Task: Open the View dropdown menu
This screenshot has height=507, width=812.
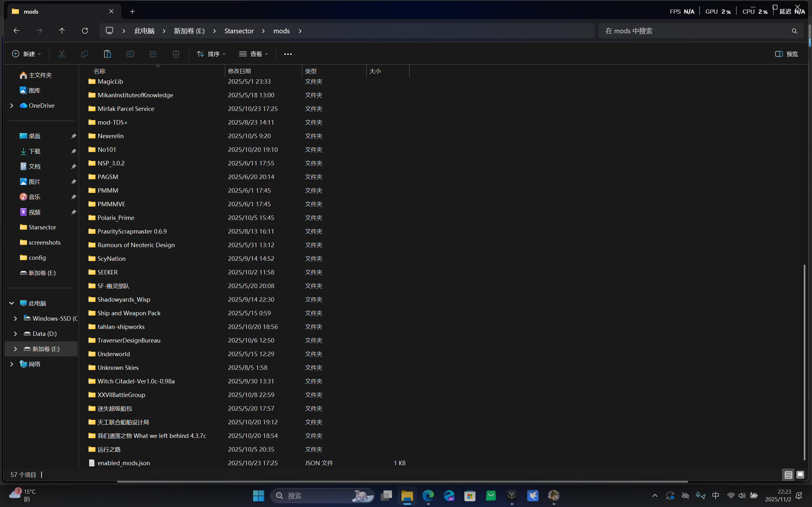Action: [254, 54]
